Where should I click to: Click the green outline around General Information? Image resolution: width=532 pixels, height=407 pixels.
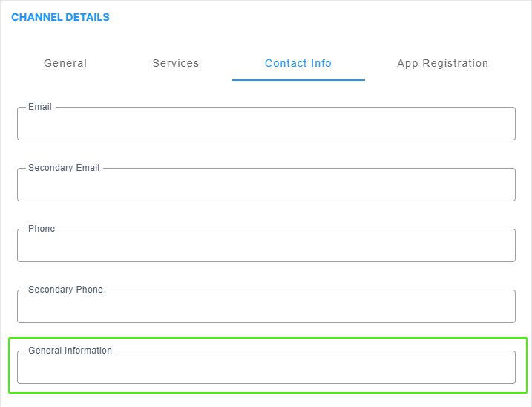pyautogui.click(x=268, y=338)
